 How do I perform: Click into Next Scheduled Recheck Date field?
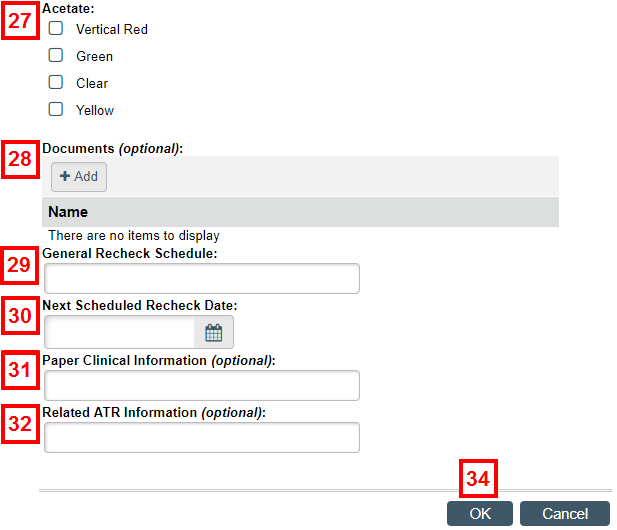[x=119, y=332]
